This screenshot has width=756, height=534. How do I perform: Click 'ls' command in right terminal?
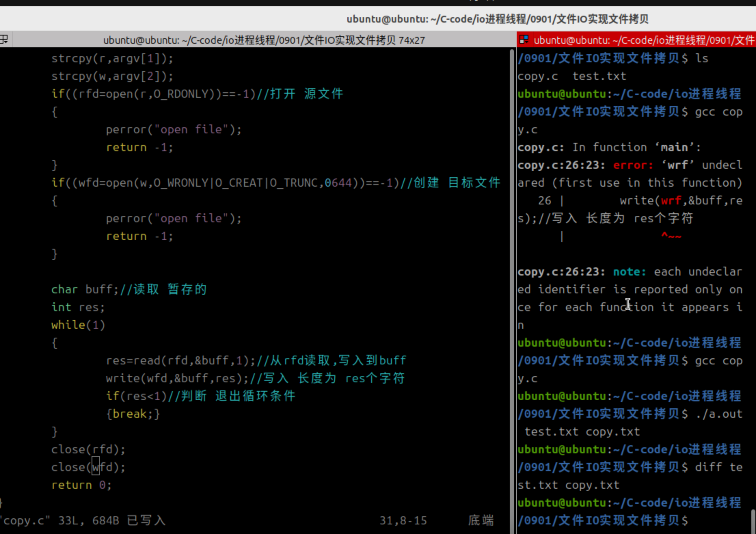click(702, 58)
